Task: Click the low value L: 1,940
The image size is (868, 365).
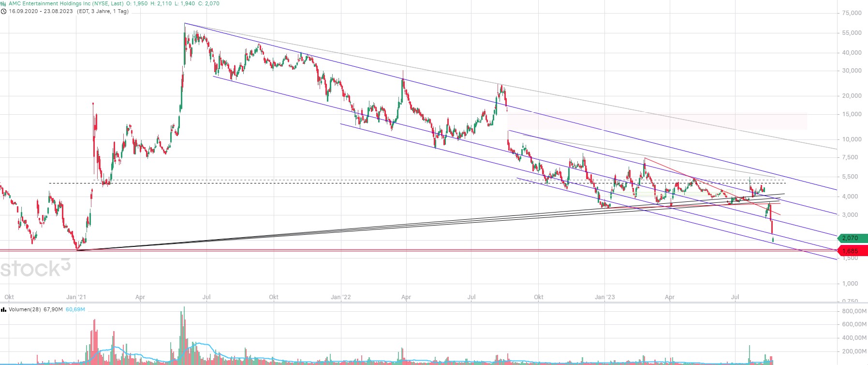Action: 185,3
